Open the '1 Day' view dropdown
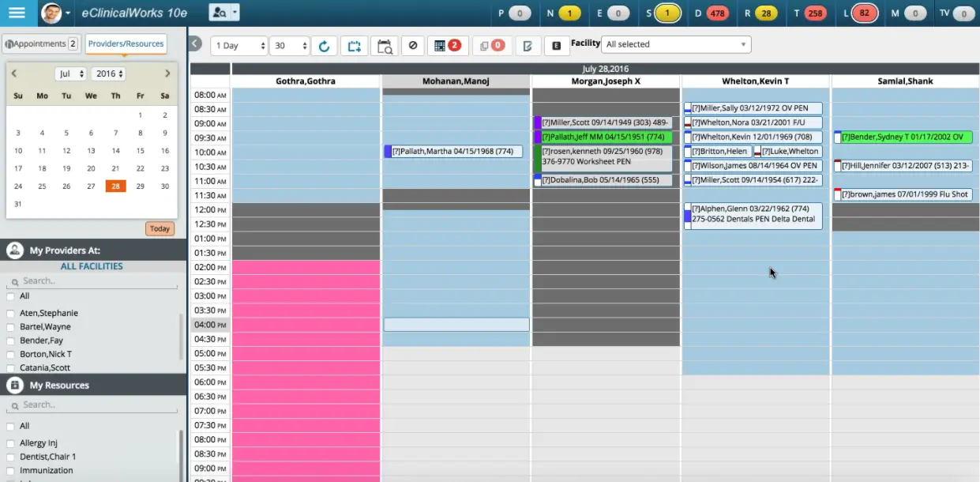The image size is (980, 482). tap(238, 45)
